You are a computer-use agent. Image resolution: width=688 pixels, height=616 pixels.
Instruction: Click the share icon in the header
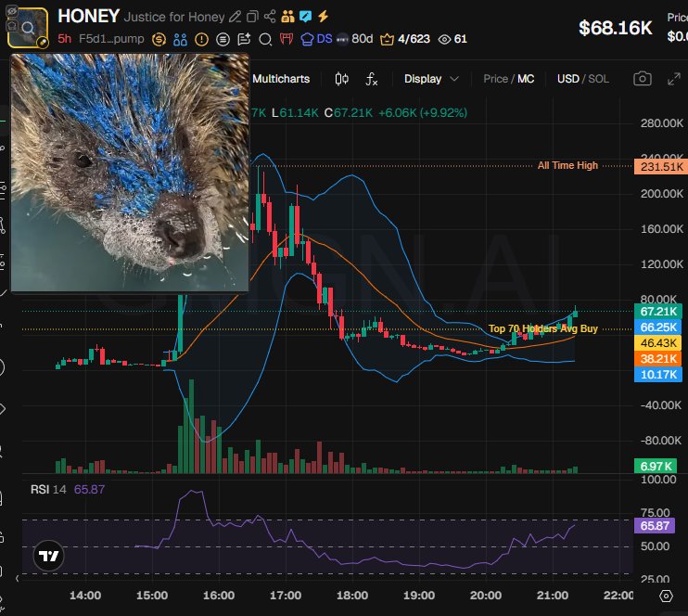(270, 17)
